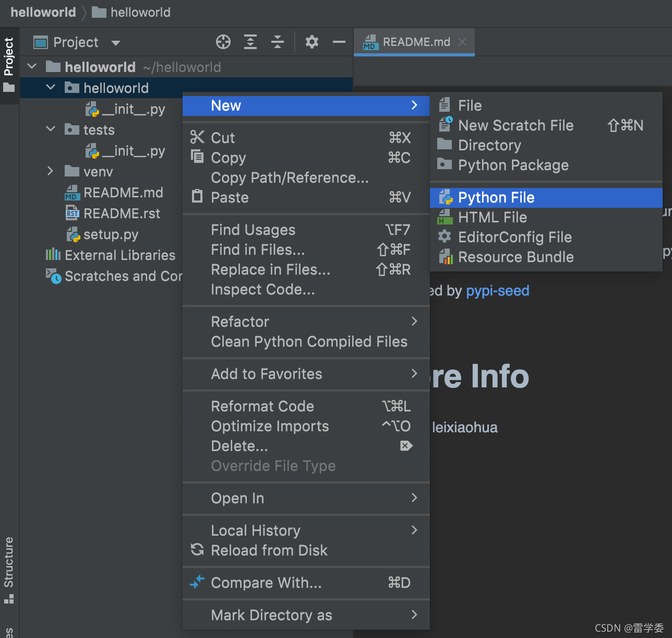Collapse the tests folder
The image size is (672, 638).
coord(51,129)
